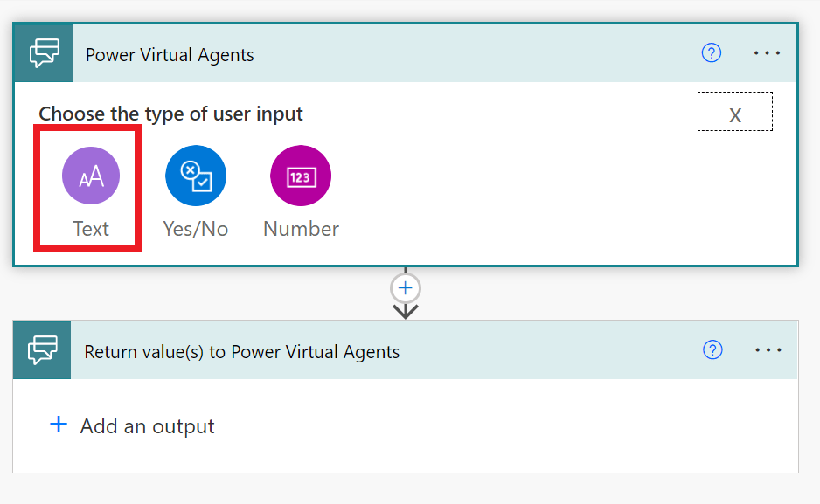Open help for Power Virtual Agents trigger

[712, 53]
